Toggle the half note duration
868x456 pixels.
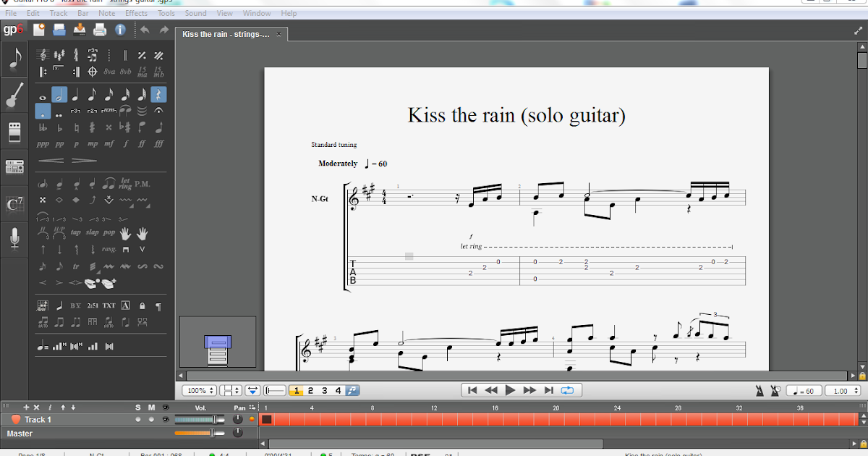pyautogui.click(x=59, y=95)
